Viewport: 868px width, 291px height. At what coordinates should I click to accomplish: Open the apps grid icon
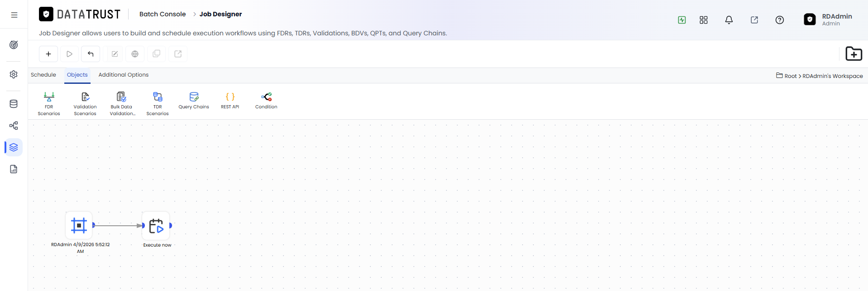tap(704, 20)
